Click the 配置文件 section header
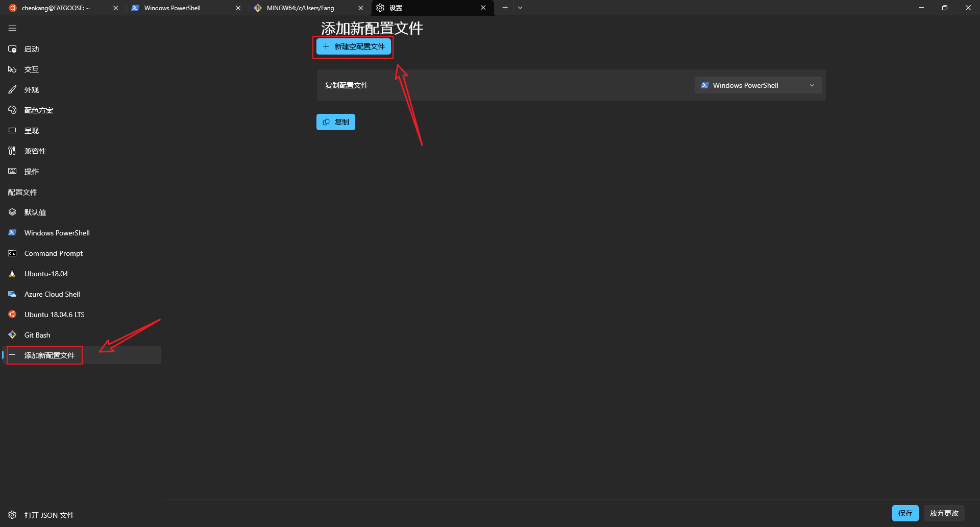The image size is (980, 527). tap(22, 192)
